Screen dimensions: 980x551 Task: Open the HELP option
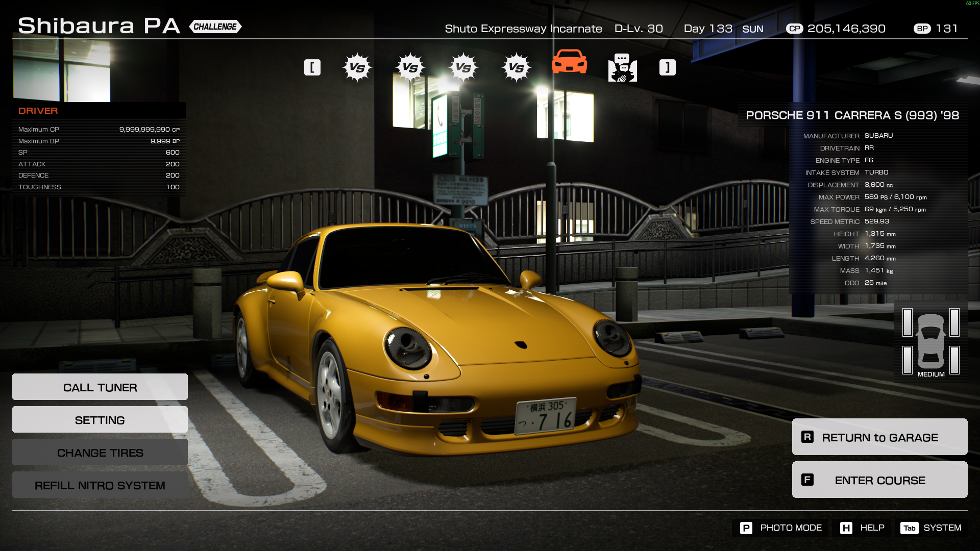click(863, 528)
